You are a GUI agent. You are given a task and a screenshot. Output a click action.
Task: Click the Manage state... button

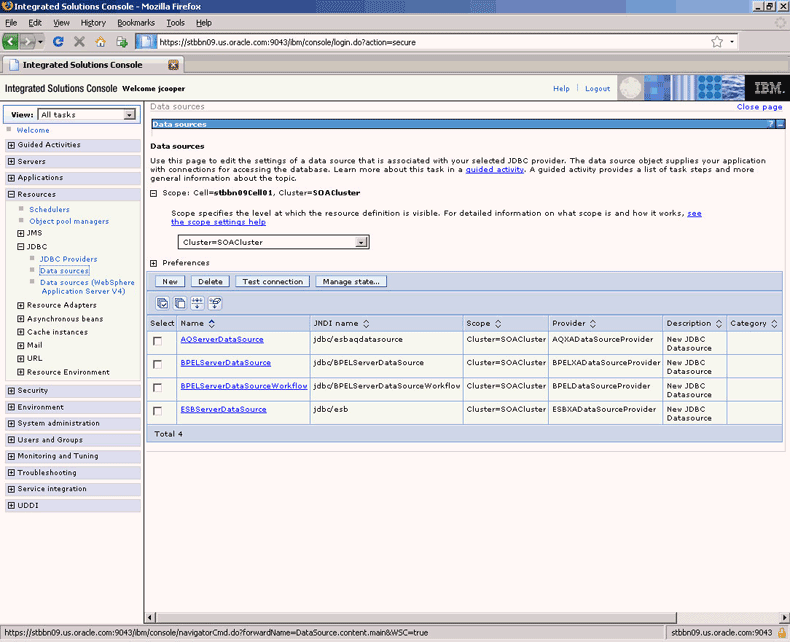[351, 282]
